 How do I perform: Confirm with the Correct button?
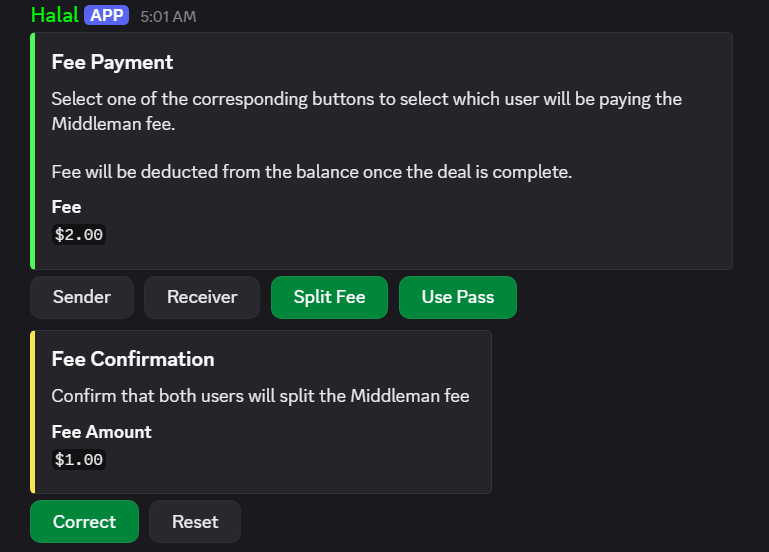(84, 522)
